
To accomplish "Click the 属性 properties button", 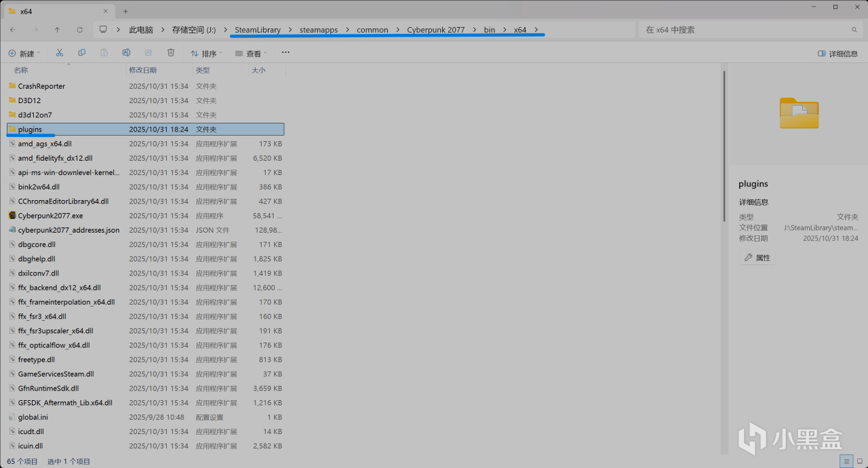I will [x=757, y=258].
